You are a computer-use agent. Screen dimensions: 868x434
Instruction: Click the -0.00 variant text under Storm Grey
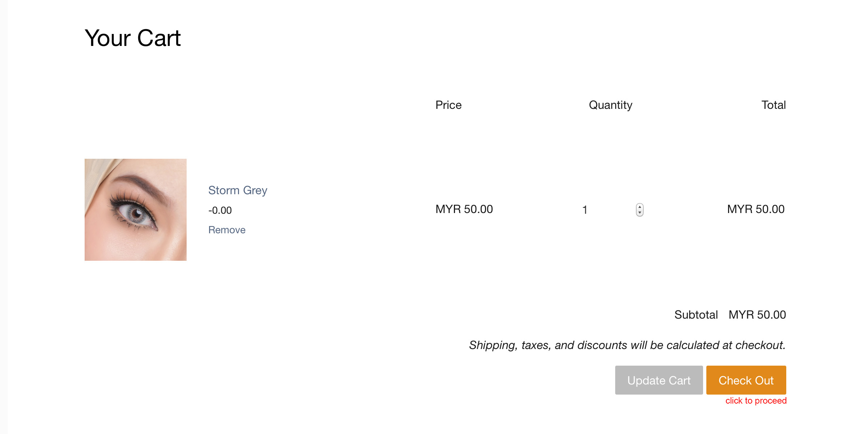pos(220,210)
